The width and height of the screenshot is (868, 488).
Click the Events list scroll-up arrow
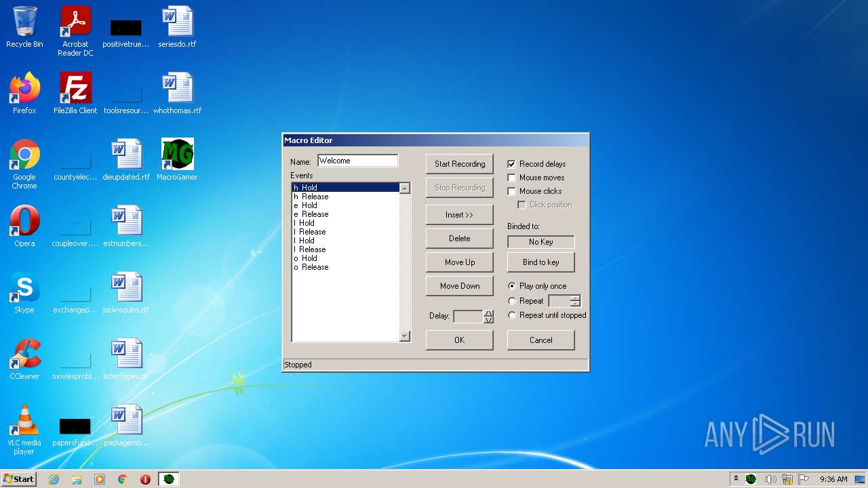pyautogui.click(x=405, y=188)
